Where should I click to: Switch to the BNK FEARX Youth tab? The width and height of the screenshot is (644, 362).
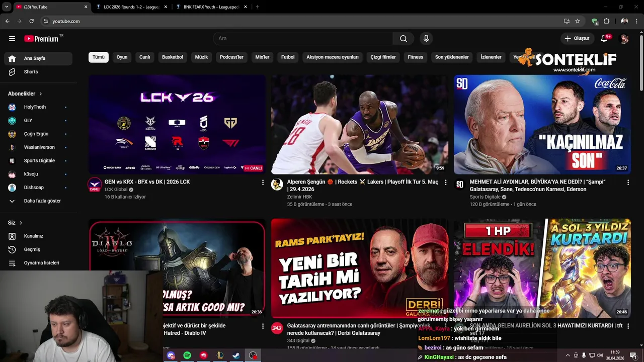(x=211, y=7)
